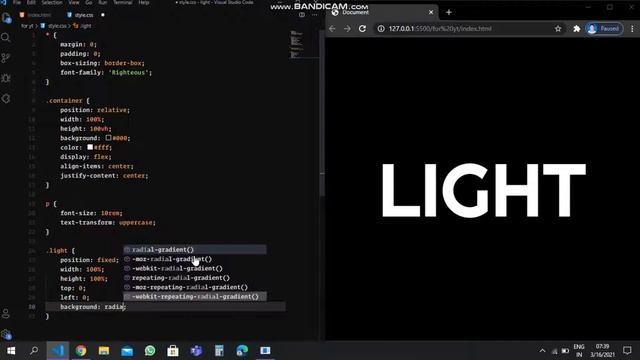Image resolution: width=640 pixels, height=360 pixels.
Task: Open the Mail app from the taskbar
Action: [127, 351]
